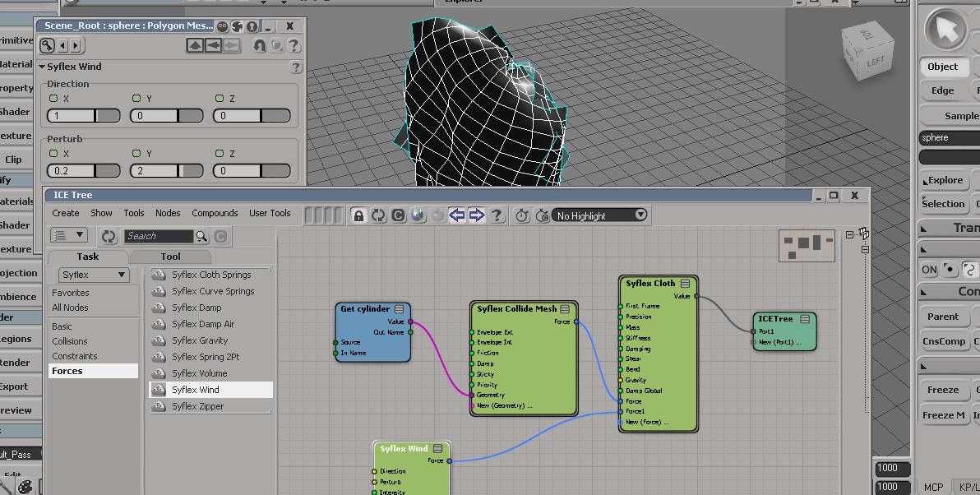The width and height of the screenshot is (980, 495).
Task: Toggle the ICE Tree lock icon
Action: coord(358,215)
